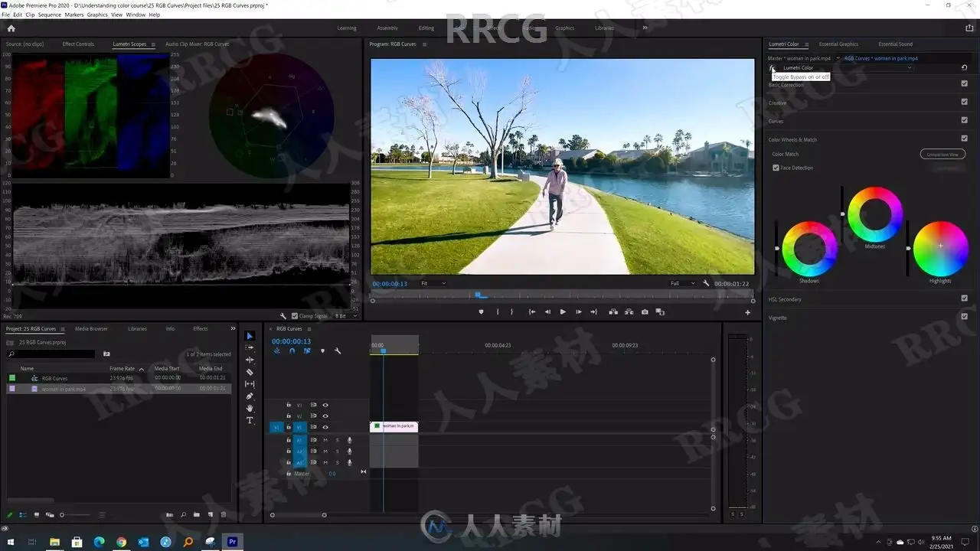Hide video track V1 with eye icon

pyautogui.click(x=325, y=427)
